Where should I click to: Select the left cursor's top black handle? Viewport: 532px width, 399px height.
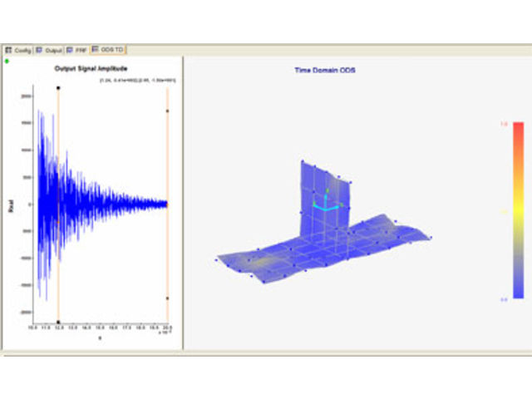pyautogui.click(x=58, y=88)
